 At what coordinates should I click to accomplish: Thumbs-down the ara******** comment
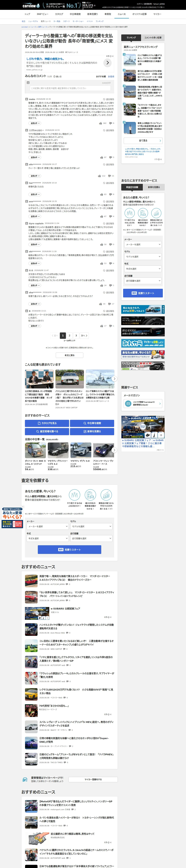click(x=111, y=216)
